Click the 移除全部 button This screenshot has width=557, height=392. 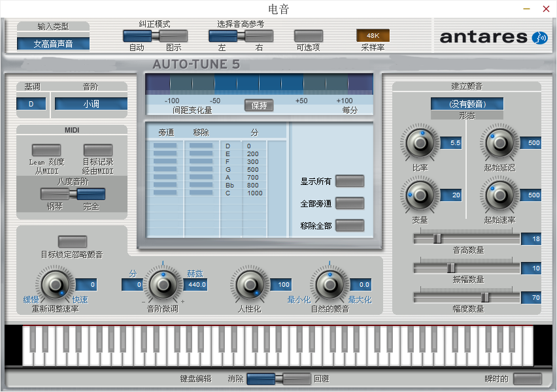tap(350, 225)
